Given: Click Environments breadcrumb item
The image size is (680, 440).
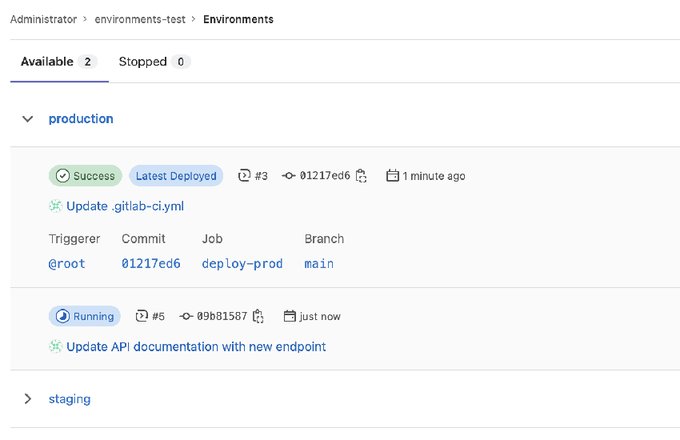Looking at the screenshot, I should [x=238, y=20].
